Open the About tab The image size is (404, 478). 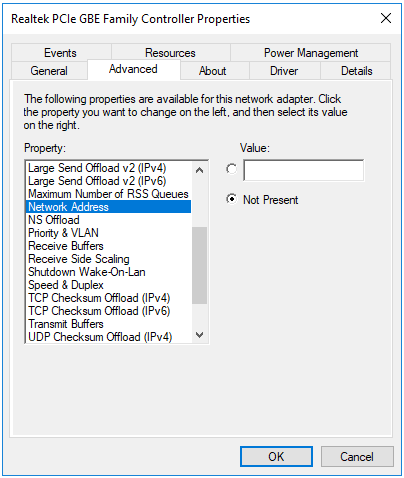pyautogui.click(x=214, y=71)
